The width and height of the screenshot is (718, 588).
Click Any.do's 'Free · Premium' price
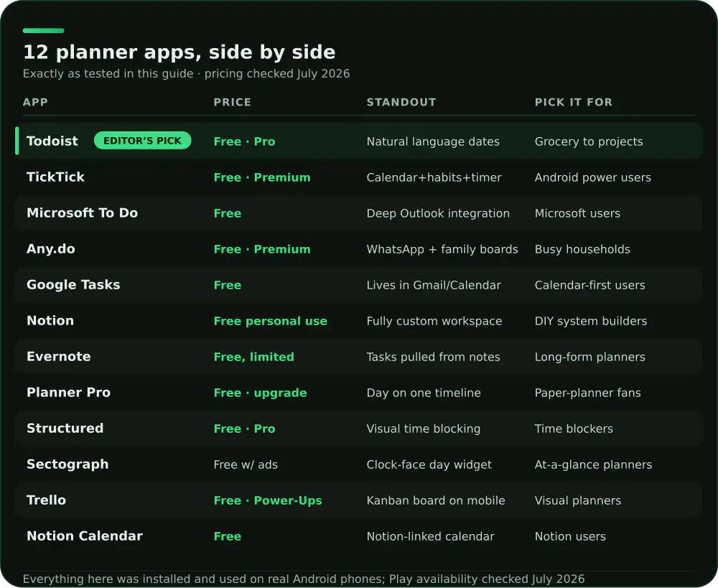(x=262, y=249)
